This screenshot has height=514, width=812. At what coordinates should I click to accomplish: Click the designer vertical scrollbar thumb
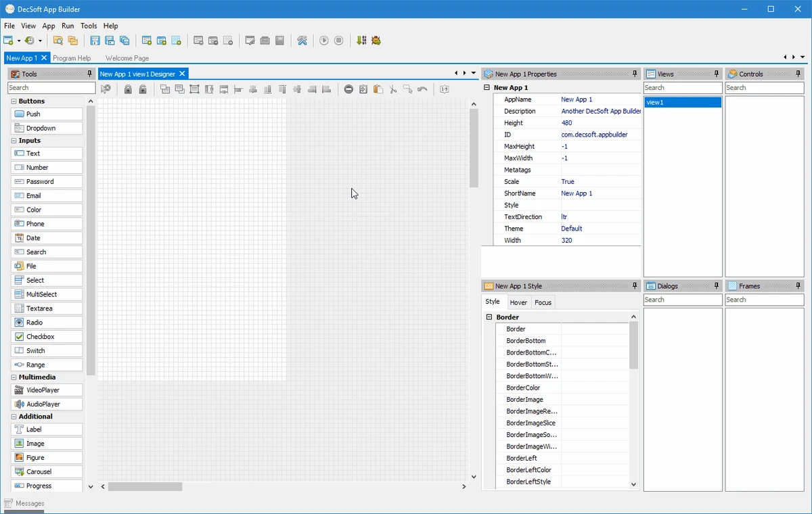(474, 147)
